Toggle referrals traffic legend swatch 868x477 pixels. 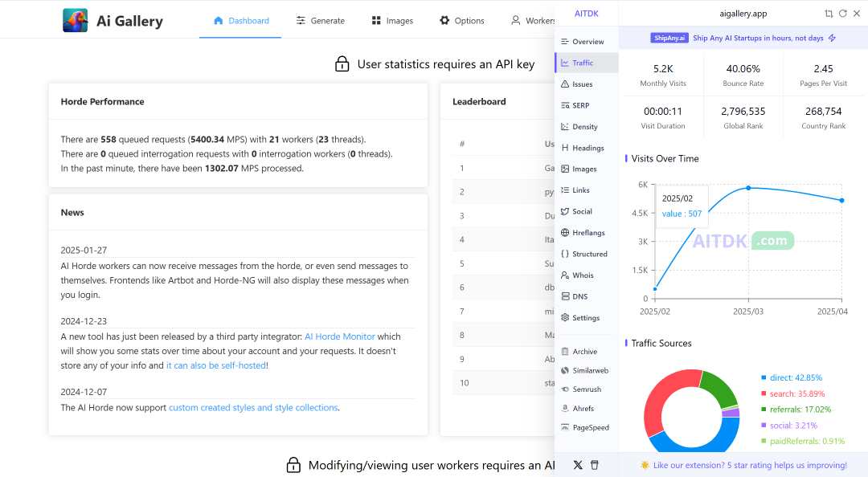[x=764, y=410]
